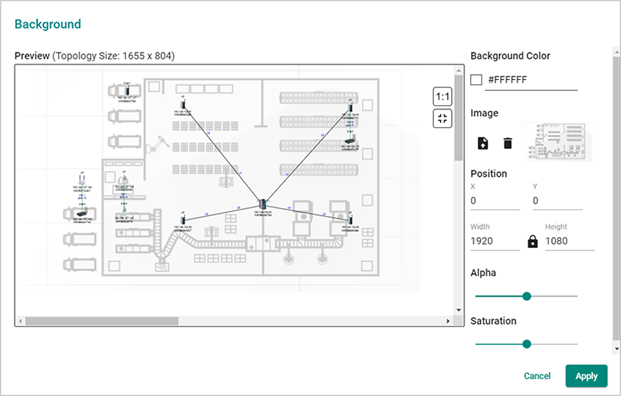
Task: Click the upload image file icon
Action: tap(483, 143)
